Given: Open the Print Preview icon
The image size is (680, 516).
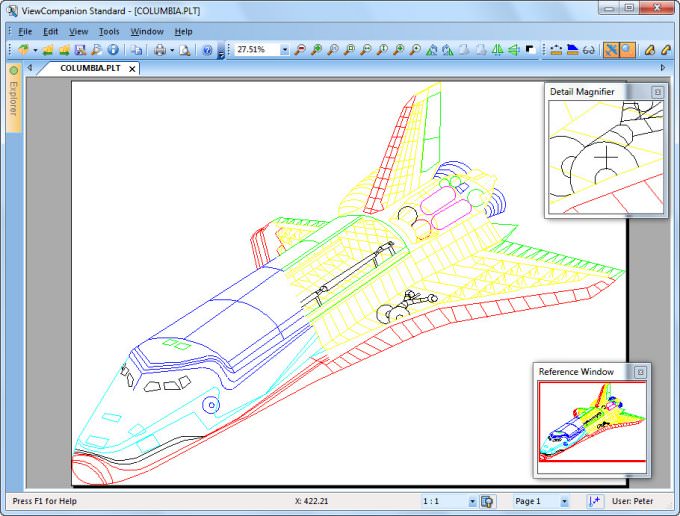Looking at the screenshot, I should pyautogui.click(x=185, y=50).
